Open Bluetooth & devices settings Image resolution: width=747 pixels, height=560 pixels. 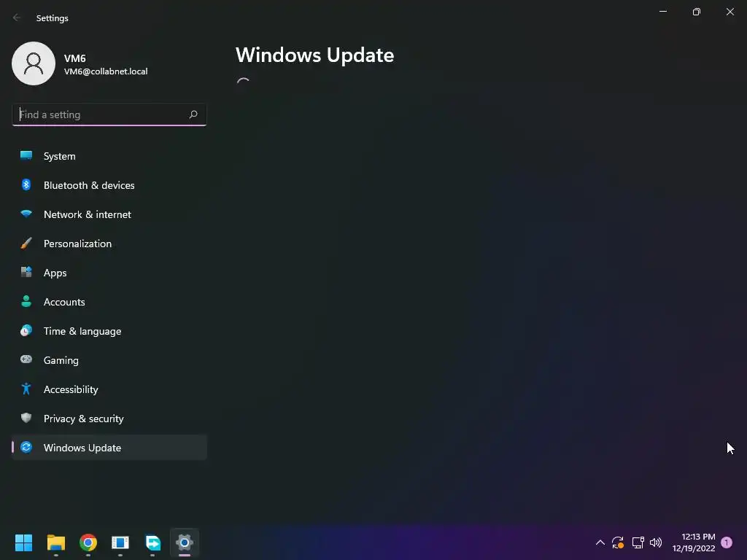pyautogui.click(x=109, y=185)
